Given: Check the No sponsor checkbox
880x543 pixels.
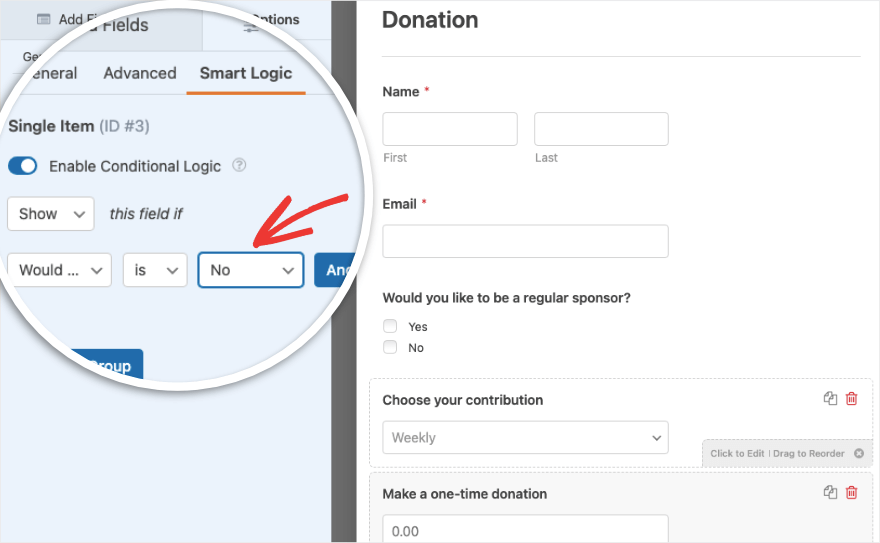Looking at the screenshot, I should coord(390,348).
